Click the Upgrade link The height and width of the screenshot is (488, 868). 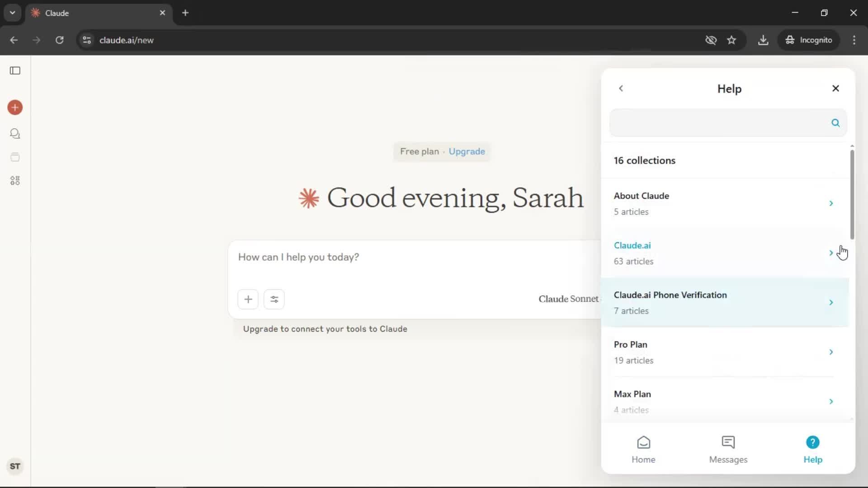[467, 151]
